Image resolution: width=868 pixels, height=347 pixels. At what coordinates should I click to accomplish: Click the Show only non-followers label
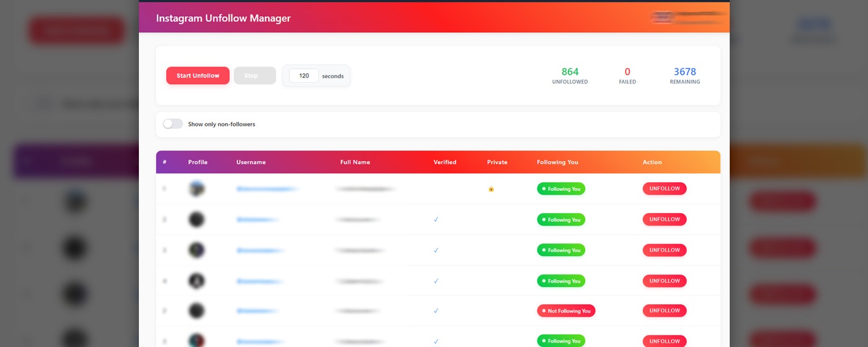(x=221, y=124)
